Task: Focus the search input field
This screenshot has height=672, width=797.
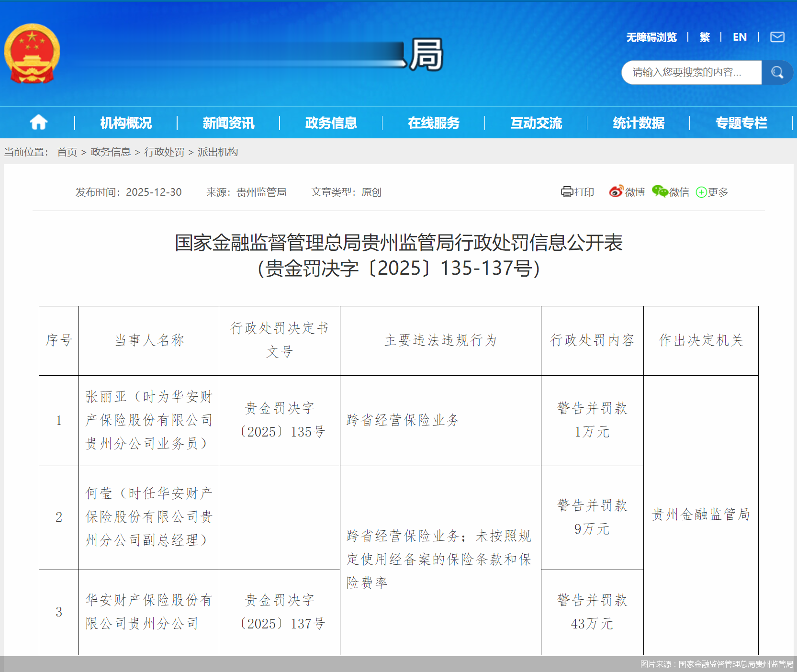Action: click(x=691, y=72)
